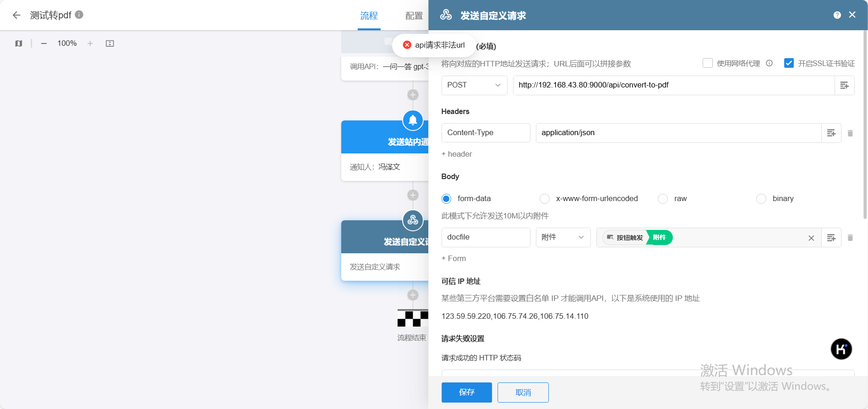Dismiss the api请求非法url error icon
The height and width of the screenshot is (409, 868).
pyautogui.click(x=407, y=45)
